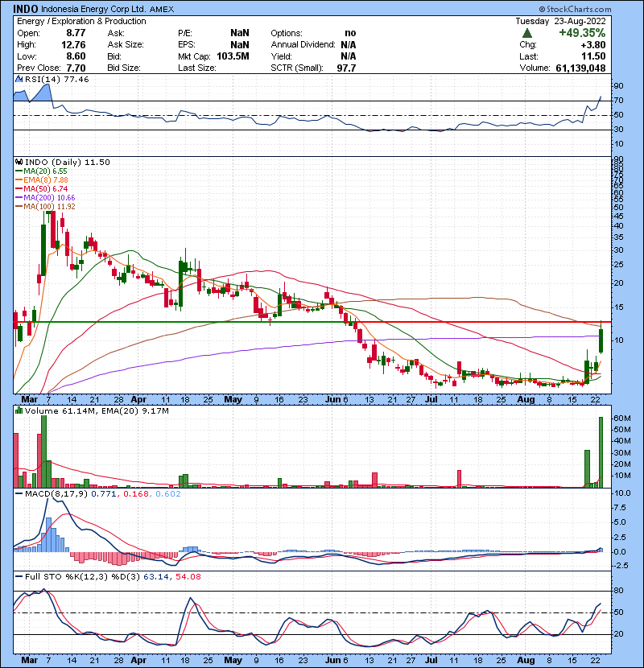Click the Full STO value 63.14
This screenshot has width=644, height=668.
[155, 577]
